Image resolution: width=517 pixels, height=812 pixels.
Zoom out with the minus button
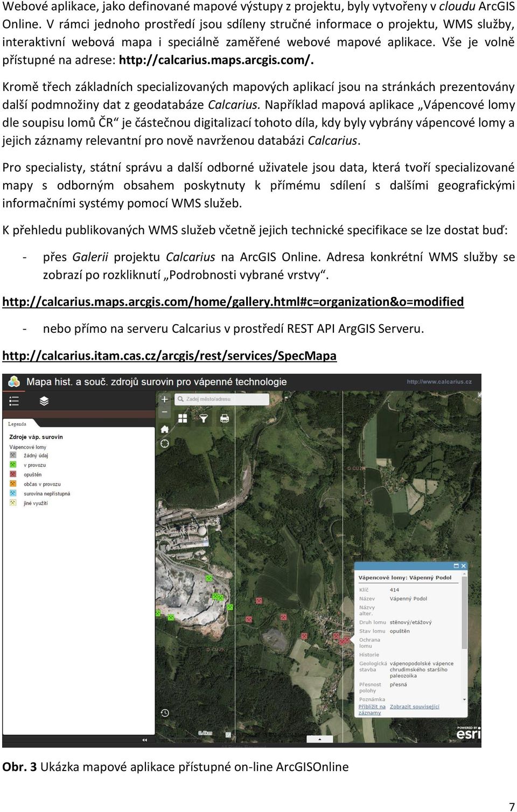165,412
